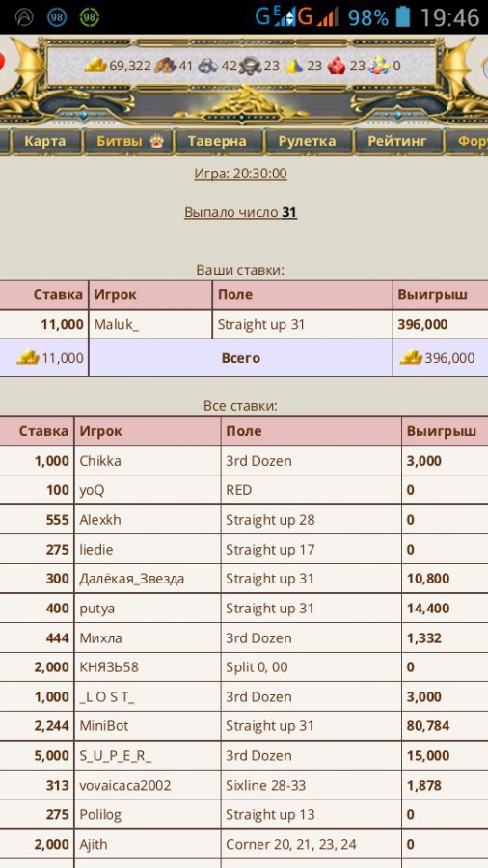Tap the ore resource icon
This screenshot has width=488, height=868.
tap(208, 66)
